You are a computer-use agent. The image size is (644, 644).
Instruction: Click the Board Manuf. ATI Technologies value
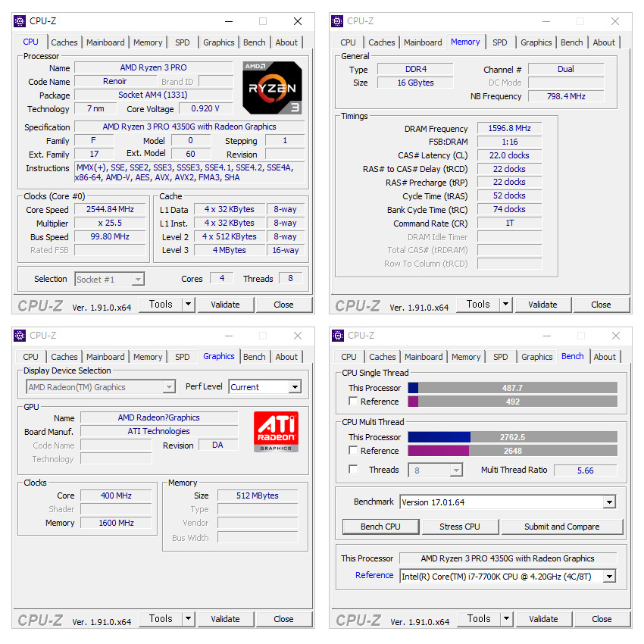[x=159, y=431]
